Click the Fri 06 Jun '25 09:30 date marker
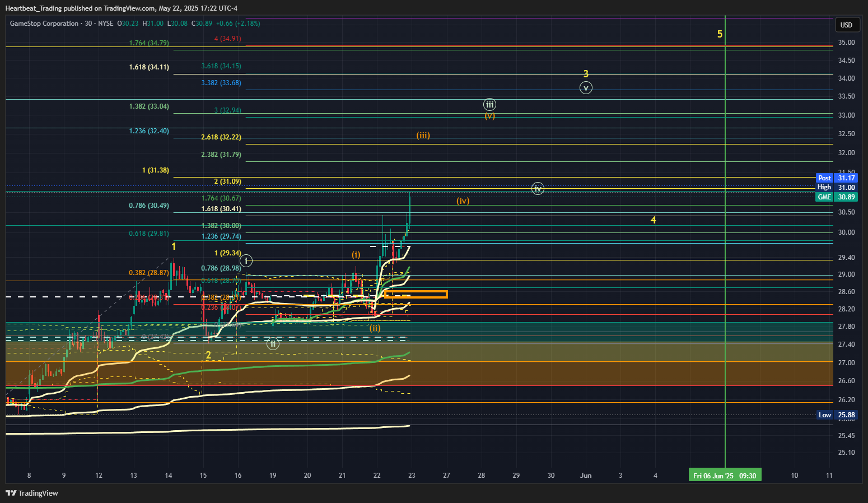 (725, 476)
